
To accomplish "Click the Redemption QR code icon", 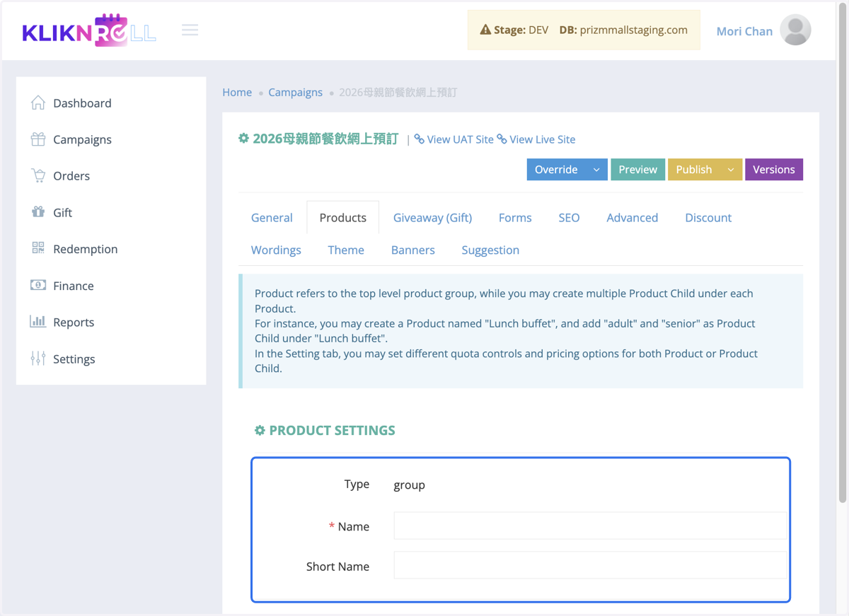I will coord(38,248).
